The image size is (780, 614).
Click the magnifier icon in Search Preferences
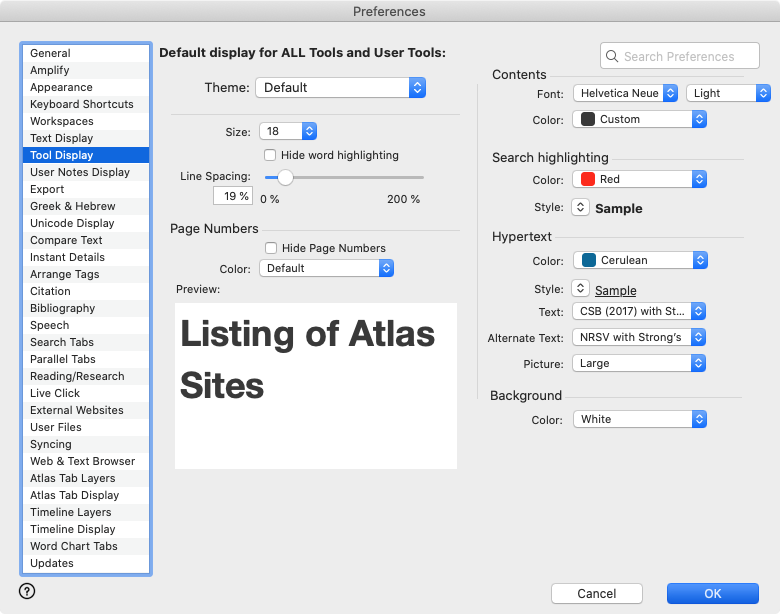click(613, 57)
